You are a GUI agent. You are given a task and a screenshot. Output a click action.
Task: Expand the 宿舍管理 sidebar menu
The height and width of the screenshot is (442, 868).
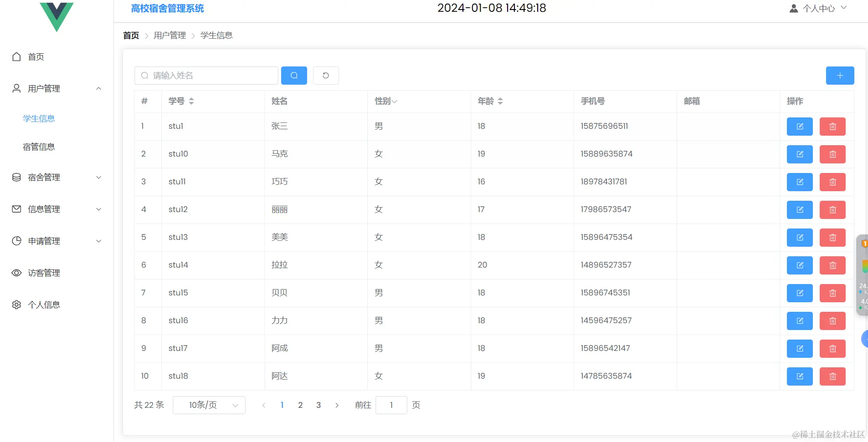56,177
